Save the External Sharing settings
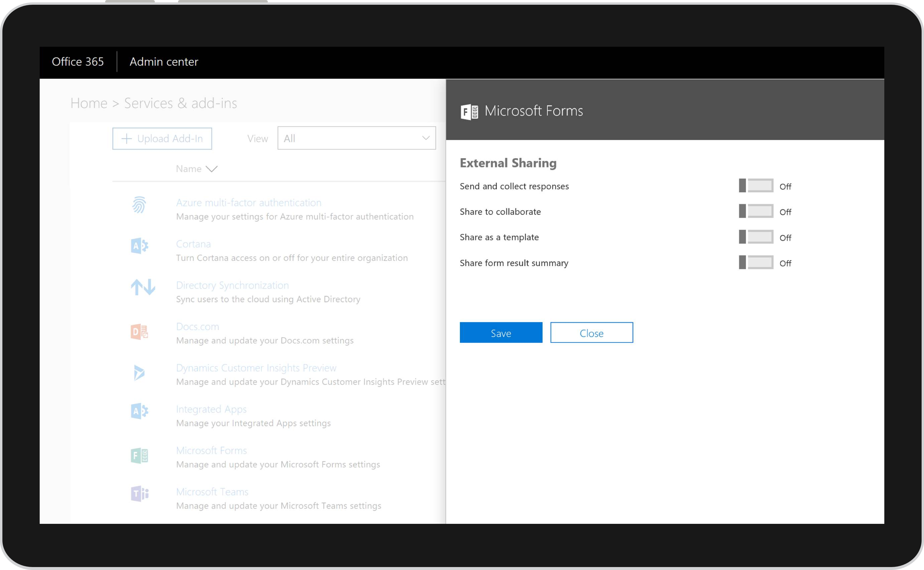 point(500,333)
